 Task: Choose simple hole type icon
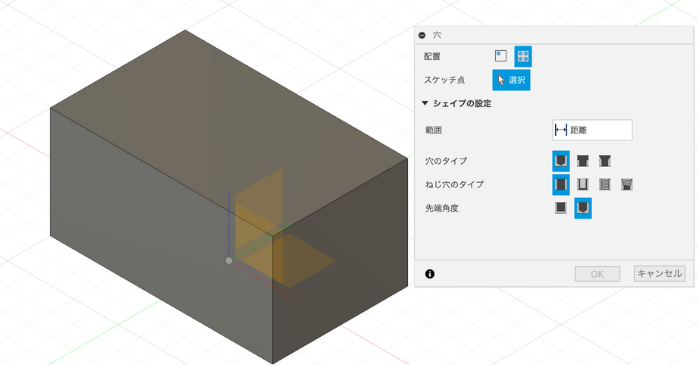coord(561,161)
